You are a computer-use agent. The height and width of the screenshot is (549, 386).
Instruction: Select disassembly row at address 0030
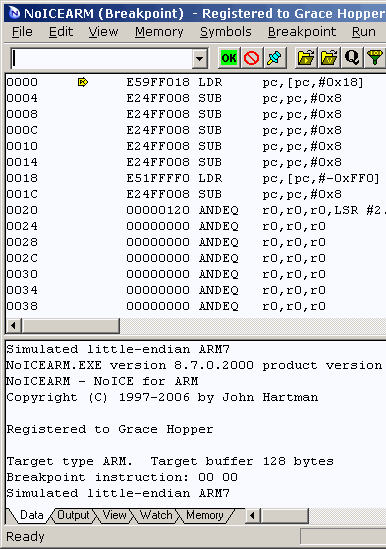pos(195,274)
